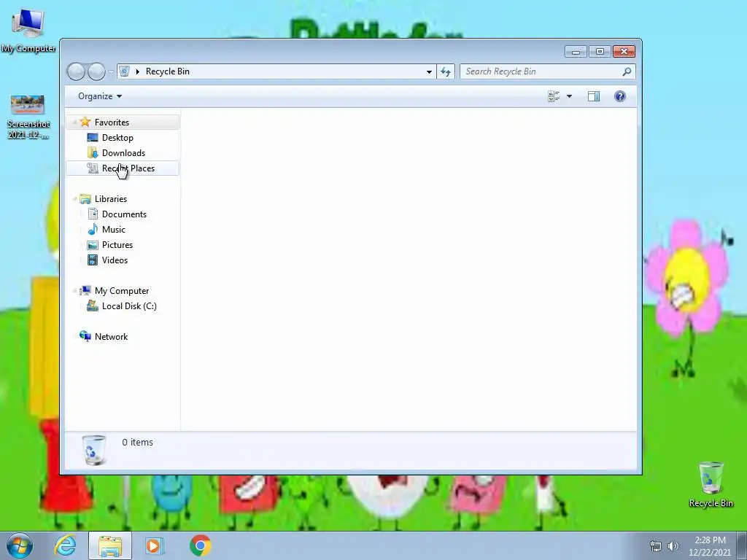The height and width of the screenshot is (560, 747).
Task: Close the Recycle Bin window
Action: tap(624, 52)
